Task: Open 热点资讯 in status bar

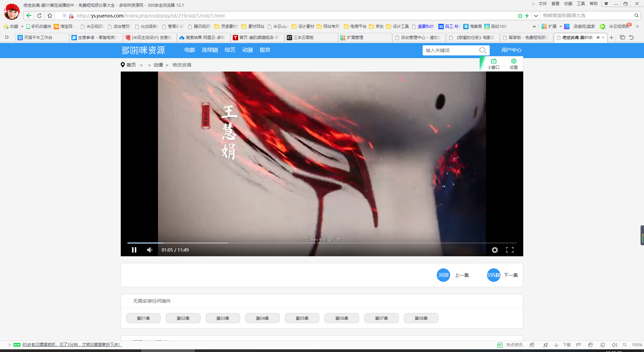Action: (x=510, y=345)
